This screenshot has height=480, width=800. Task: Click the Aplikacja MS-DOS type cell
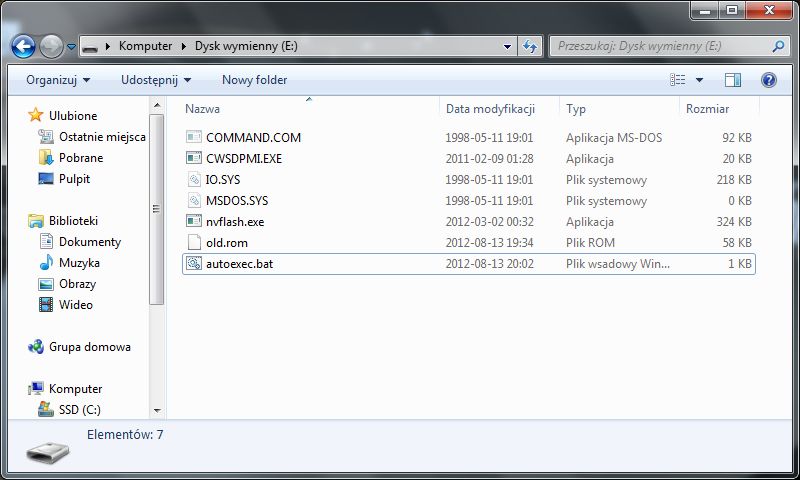(x=614, y=138)
